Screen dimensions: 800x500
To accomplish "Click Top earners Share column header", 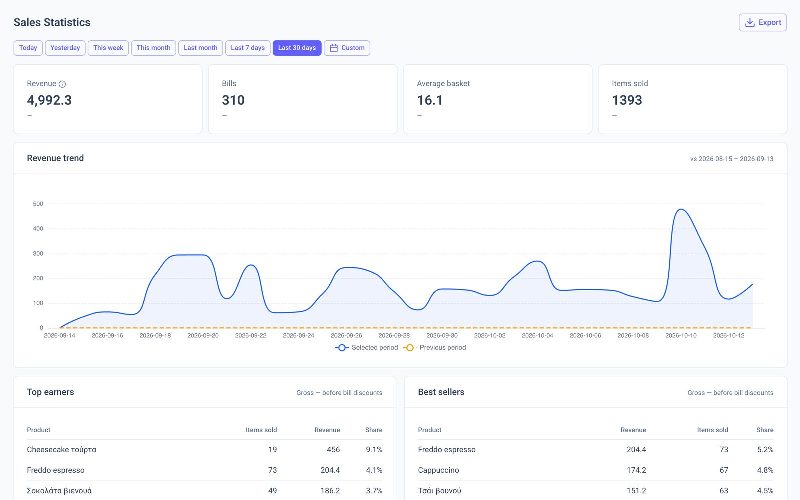I will click(x=373, y=430).
